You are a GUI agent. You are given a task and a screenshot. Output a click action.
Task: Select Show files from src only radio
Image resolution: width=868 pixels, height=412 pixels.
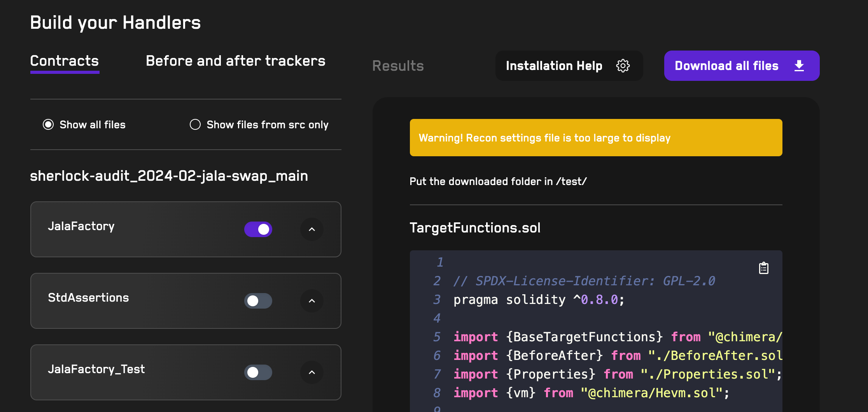click(x=195, y=124)
